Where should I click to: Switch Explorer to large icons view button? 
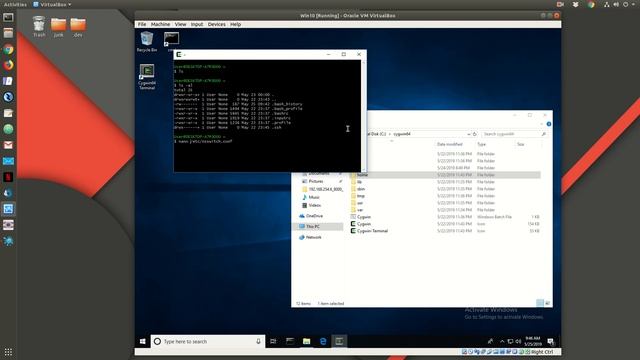coord(547,303)
